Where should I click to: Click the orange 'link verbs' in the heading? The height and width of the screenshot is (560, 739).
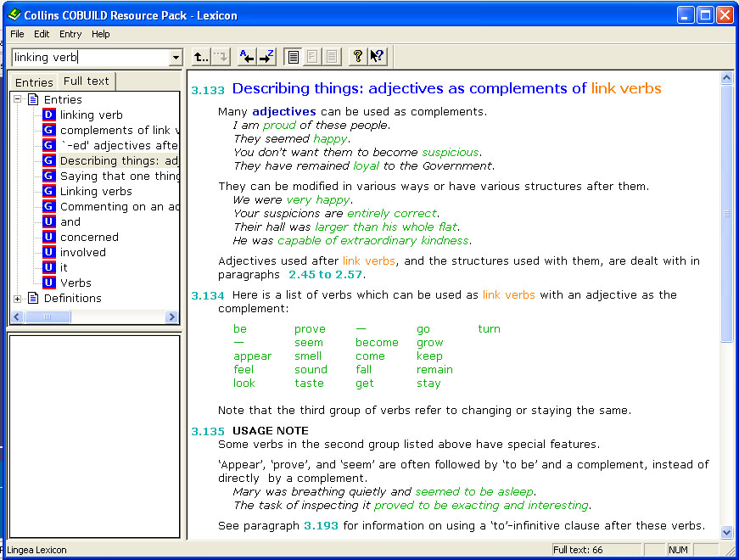626,88
